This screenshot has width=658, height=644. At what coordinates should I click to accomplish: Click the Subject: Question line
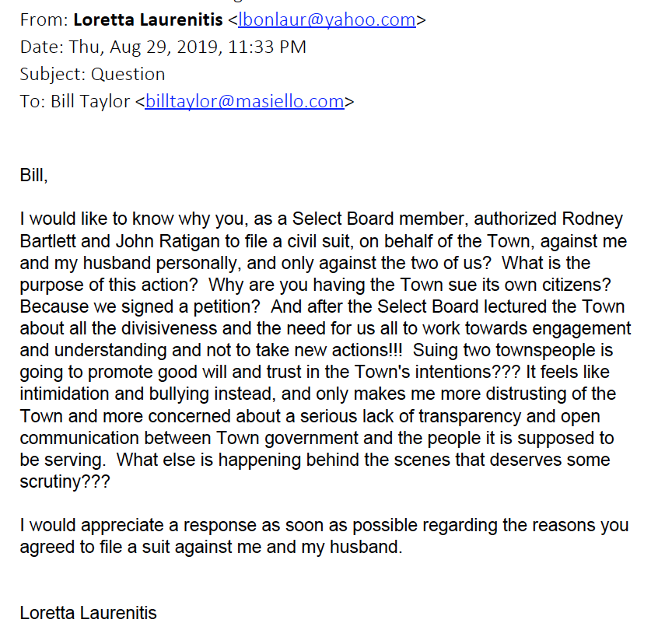[x=93, y=74]
